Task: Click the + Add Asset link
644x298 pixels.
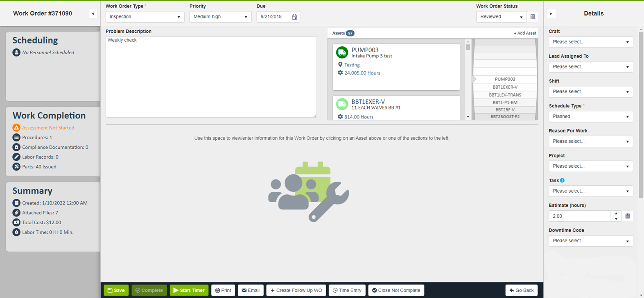Action: click(x=525, y=33)
